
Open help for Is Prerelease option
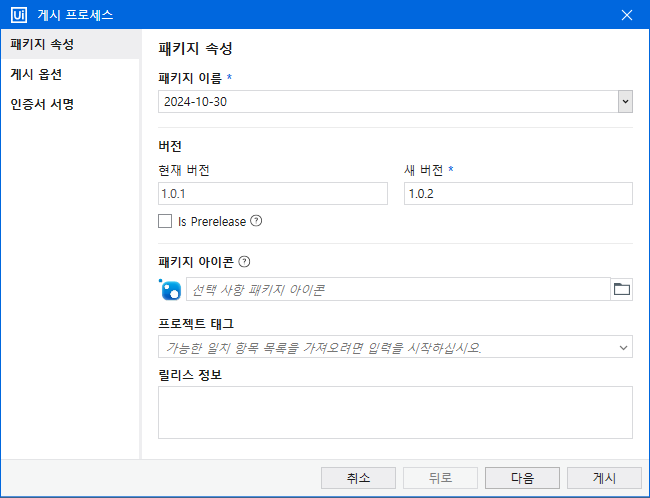(x=256, y=221)
